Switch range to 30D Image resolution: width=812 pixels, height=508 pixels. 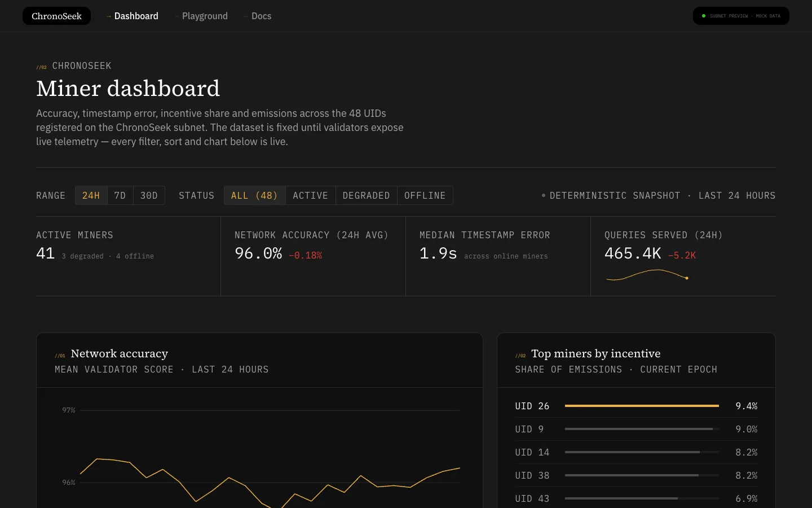[x=149, y=195]
